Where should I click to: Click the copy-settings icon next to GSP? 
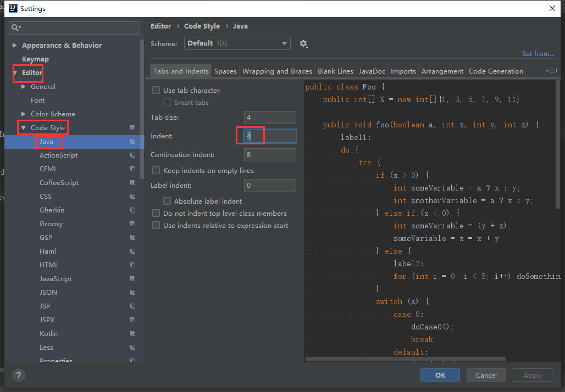pyautogui.click(x=132, y=238)
